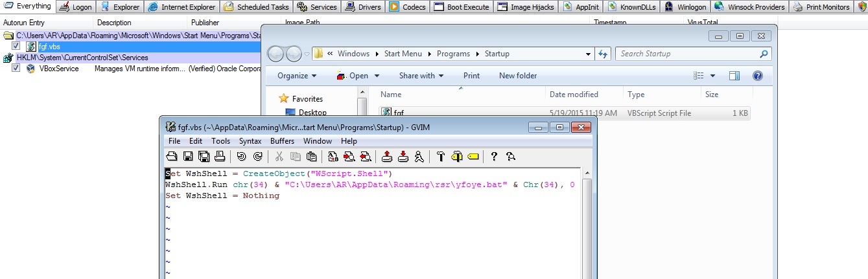Switch to the Autoruns Image Hijacks tab
This screenshot has width=868, height=279.
(525, 7)
